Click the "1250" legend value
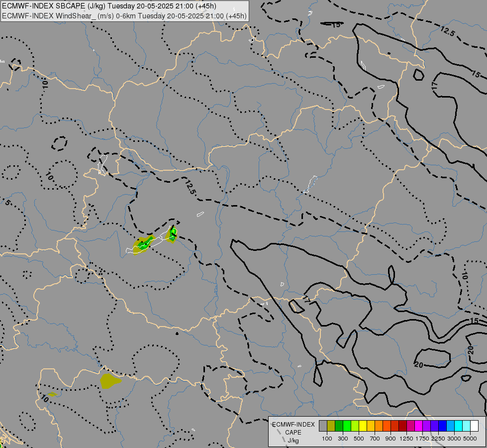 pyautogui.click(x=406, y=439)
